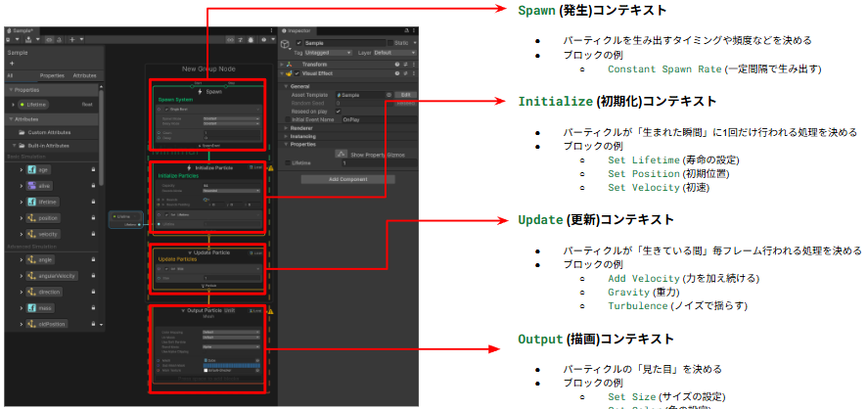Viewport: 868px width, 409px height.
Task: Click the blue Color swatch in Output Particle
Action: point(232,365)
